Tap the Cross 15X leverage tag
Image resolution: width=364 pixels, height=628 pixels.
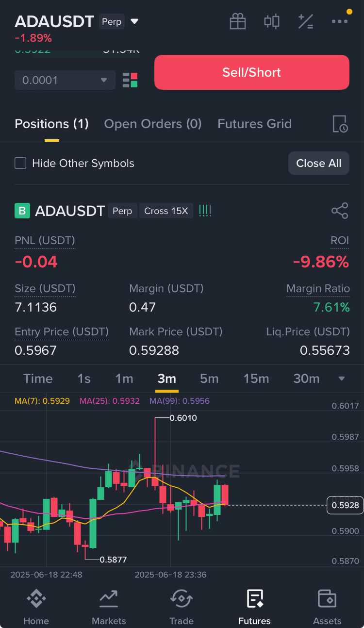coord(166,211)
